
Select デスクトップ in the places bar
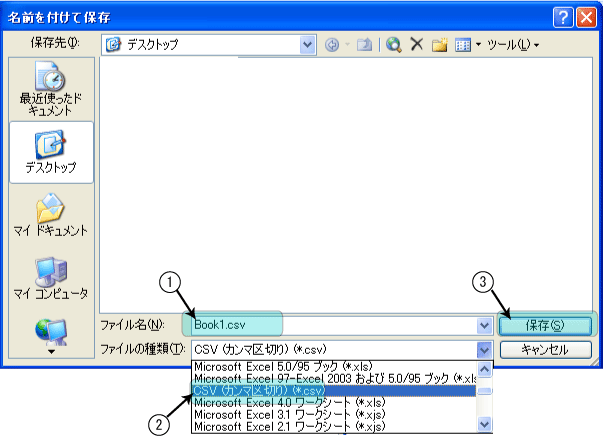pos(51,152)
